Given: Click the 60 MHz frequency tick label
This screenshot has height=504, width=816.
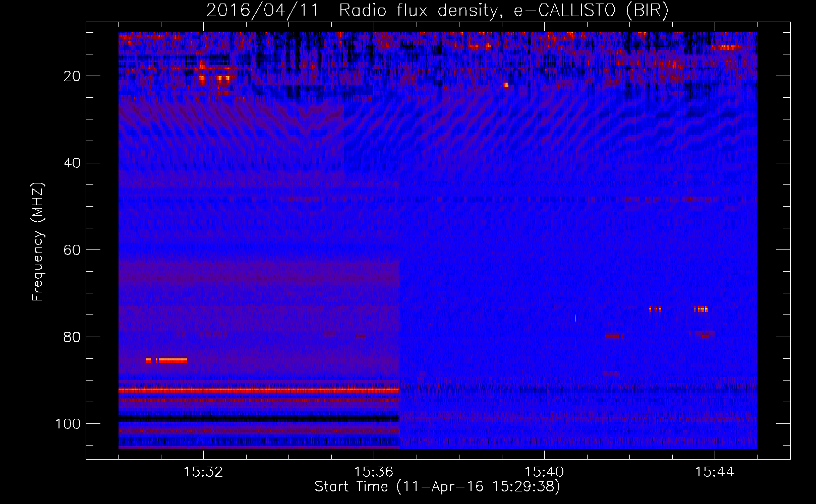Looking at the screenshot, I should click(x=72, y=250).
